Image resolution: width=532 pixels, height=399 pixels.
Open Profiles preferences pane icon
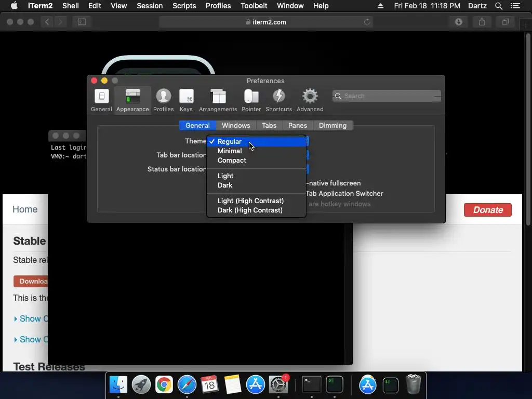pos(163,100)
